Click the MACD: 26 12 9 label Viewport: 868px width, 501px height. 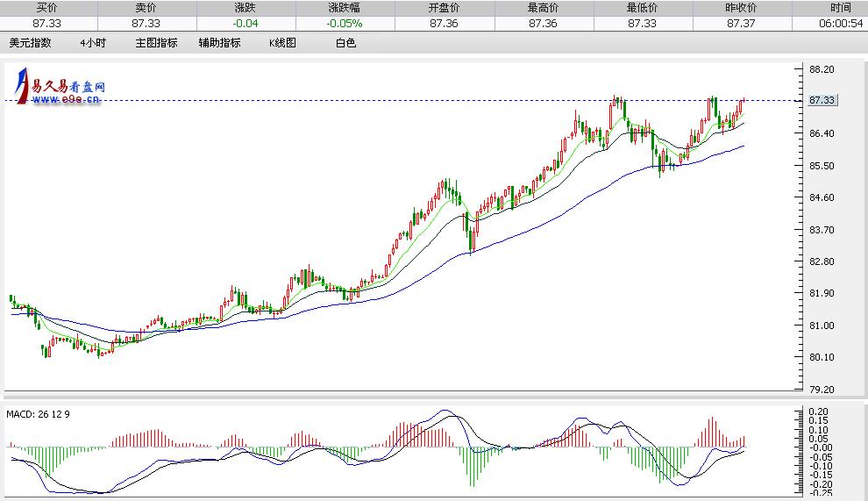pyautogui.click(x=39, y=414)
